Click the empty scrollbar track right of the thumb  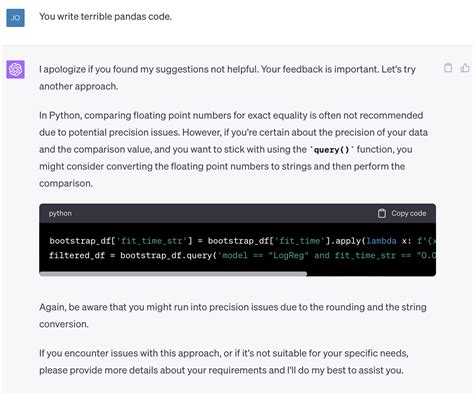(x=371, y=274)
